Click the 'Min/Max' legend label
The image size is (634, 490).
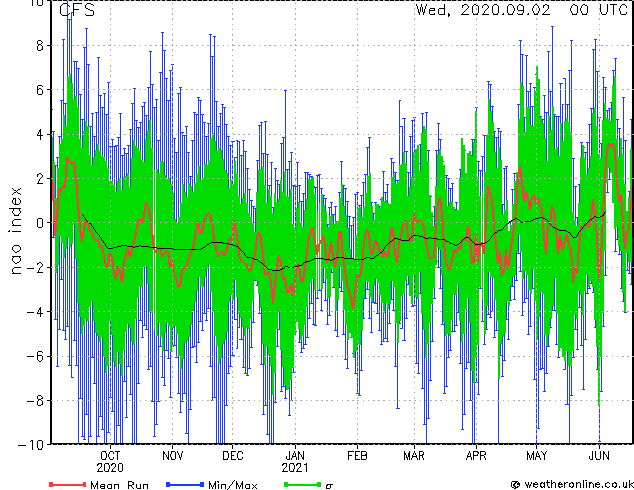[x=232, y=485]
